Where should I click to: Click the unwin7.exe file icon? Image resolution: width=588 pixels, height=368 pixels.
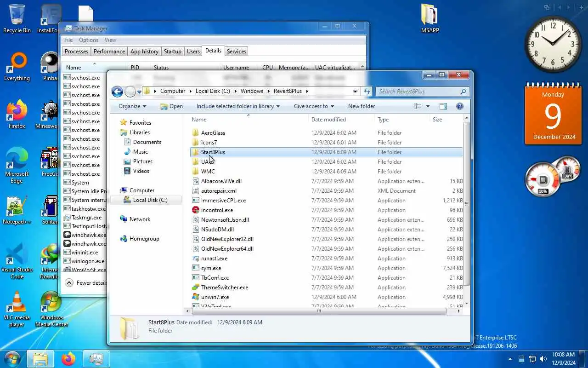tap(196, 297)
